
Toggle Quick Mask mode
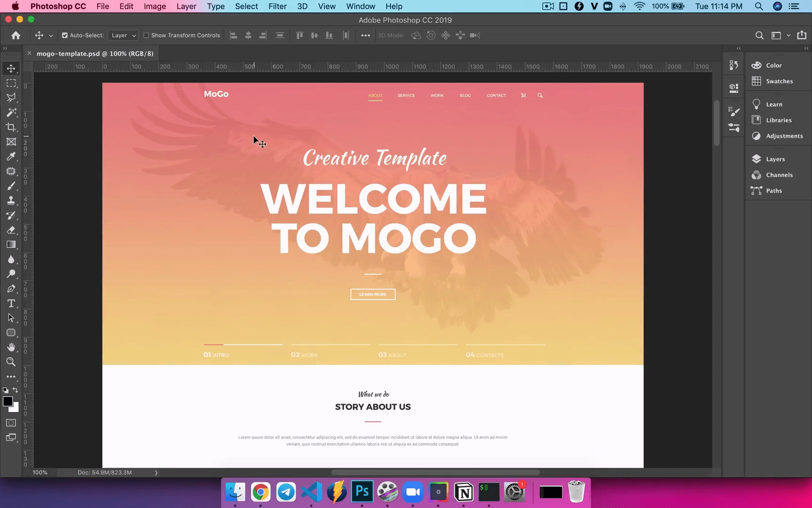[x=11, y=423]
